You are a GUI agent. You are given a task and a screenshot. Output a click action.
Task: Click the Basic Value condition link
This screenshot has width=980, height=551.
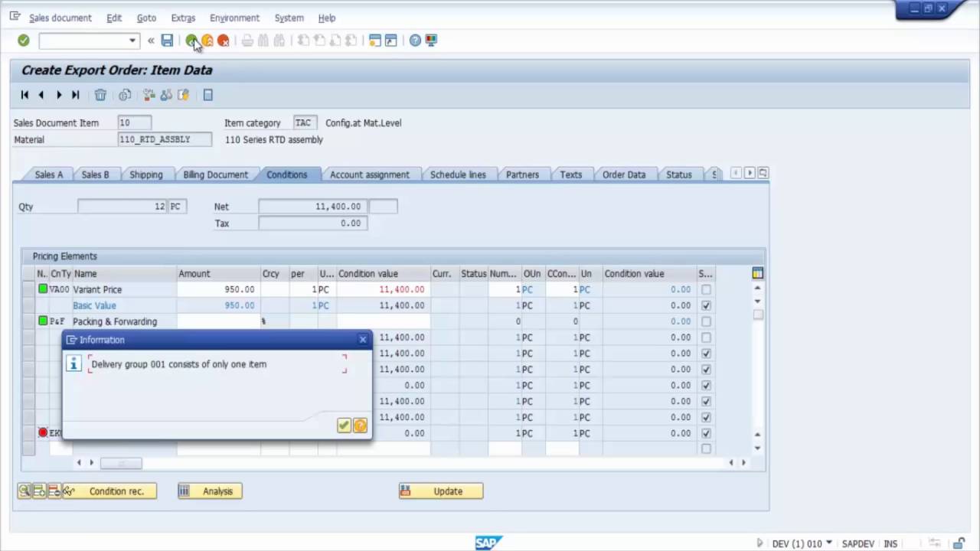[94, 305]
